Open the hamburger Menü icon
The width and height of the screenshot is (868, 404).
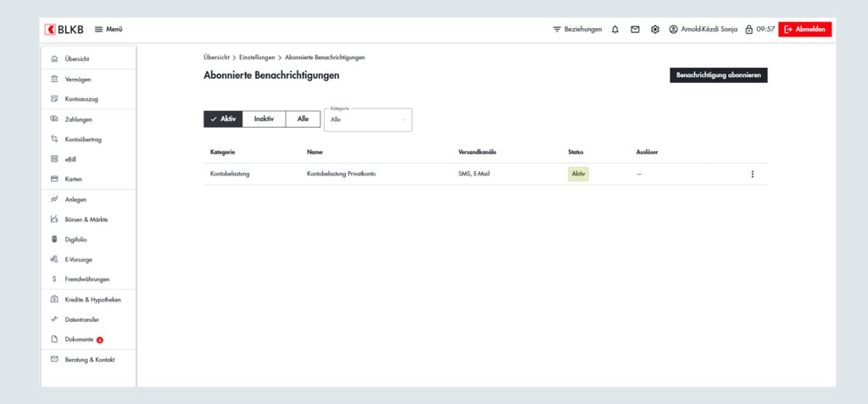[98, 30]
